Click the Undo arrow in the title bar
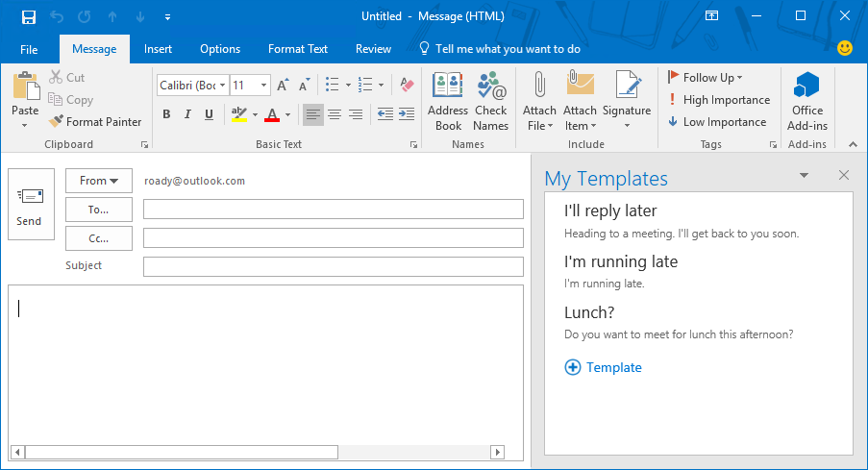The image size is (868, 470). [57, 16]
